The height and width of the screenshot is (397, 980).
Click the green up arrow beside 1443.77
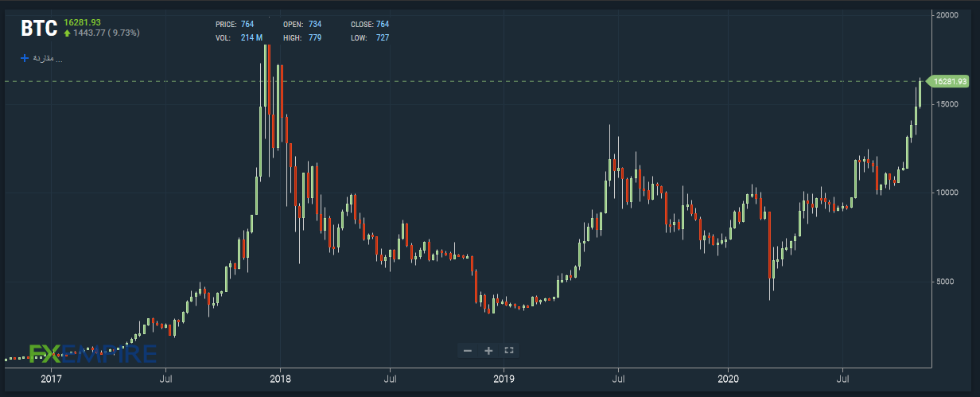[67, 33]
